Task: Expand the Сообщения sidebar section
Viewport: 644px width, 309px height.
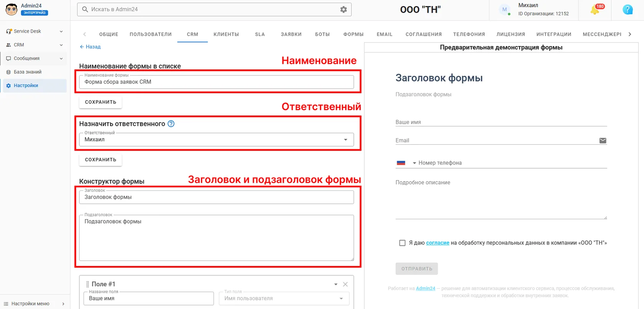Action: pyautogui.click(x=34, y=58)
